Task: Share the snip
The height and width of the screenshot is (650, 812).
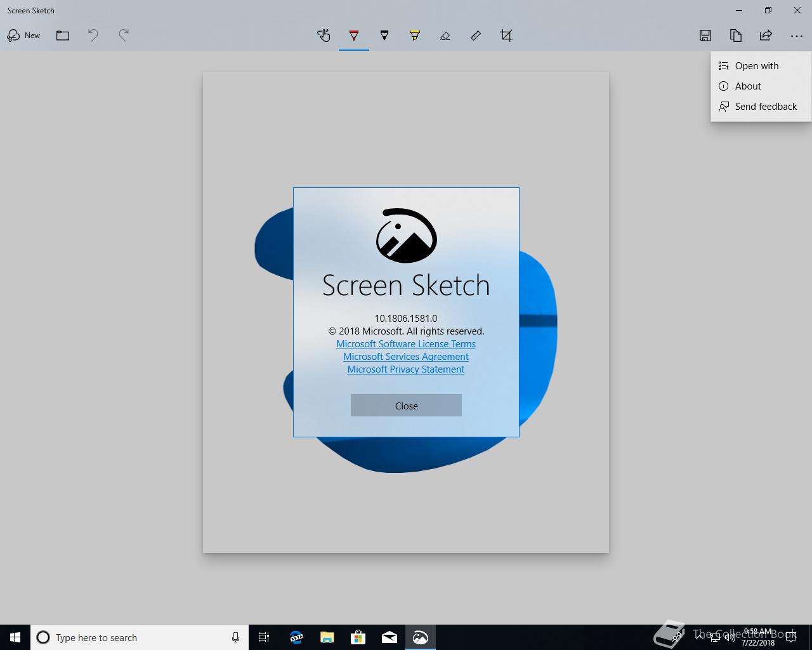Action: [x=766, y=36]
